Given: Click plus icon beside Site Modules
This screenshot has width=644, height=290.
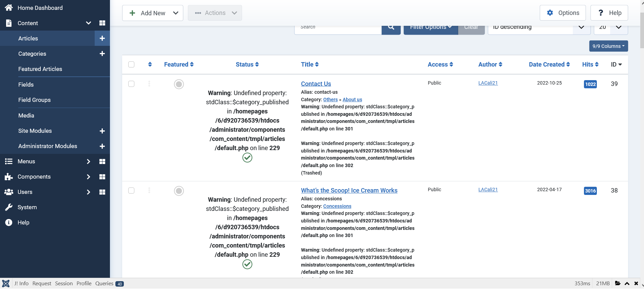Looking at the screenshot, I should coord(102,131).
